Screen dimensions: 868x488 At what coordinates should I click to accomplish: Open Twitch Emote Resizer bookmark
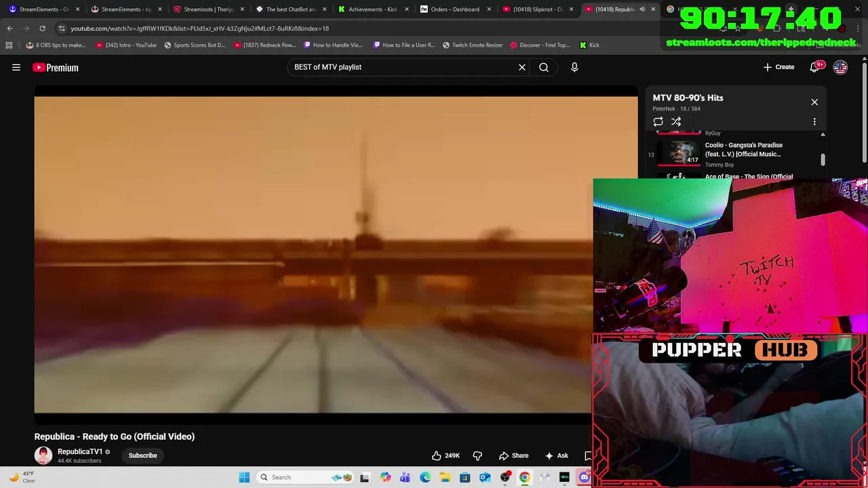[x=473, y=45]
